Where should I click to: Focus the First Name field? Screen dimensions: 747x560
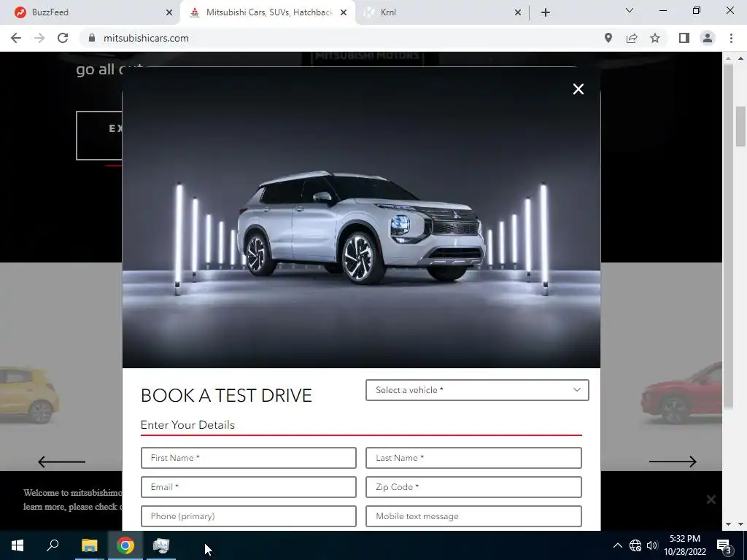tap(248, 458)
